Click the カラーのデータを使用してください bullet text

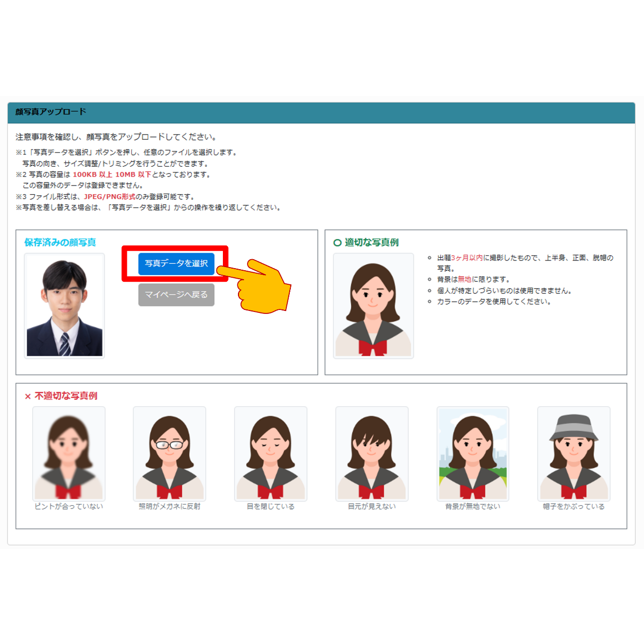click(x=494, y=302)
